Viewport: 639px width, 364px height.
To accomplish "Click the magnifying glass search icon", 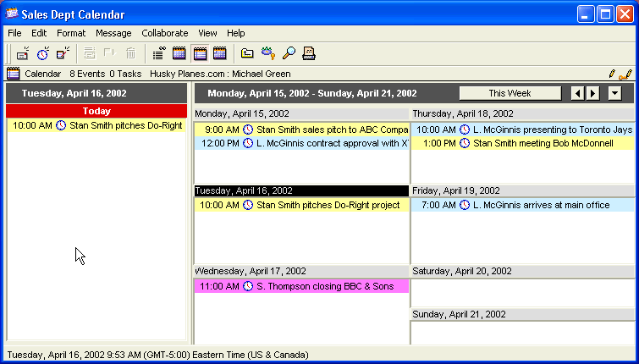I will pos(289,53).
